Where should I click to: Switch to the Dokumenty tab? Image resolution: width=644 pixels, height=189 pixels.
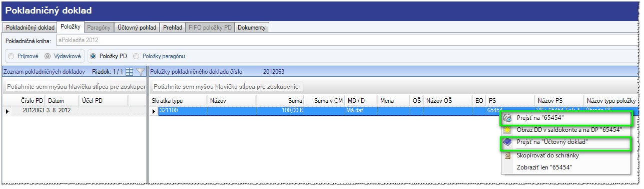tap(252, 28)
